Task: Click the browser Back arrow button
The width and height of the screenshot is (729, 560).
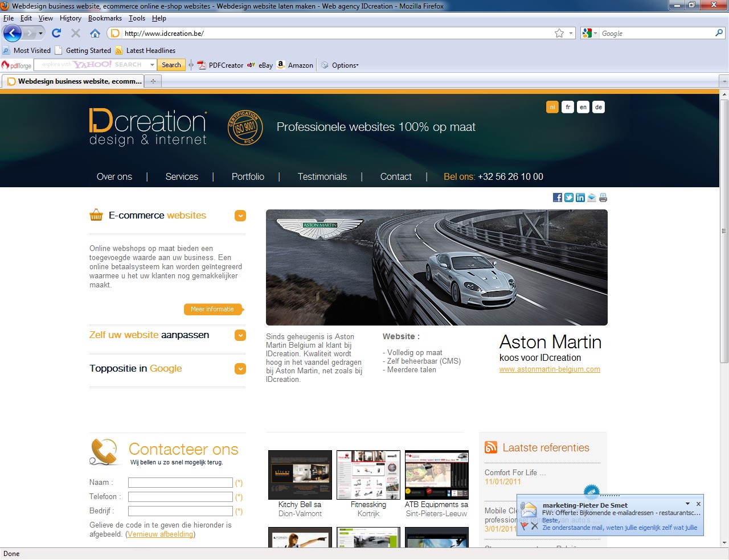Action: pos(13,33)
